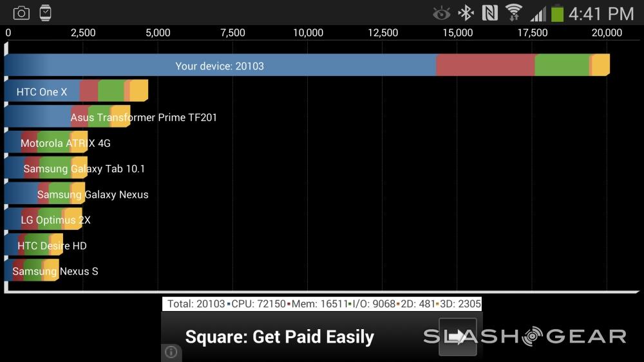Tap the cellular signal strength icon
The image size is (644, 362).
tap(536, 13)
